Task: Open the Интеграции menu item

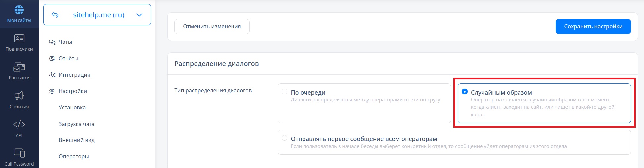Action: (74, 75)
